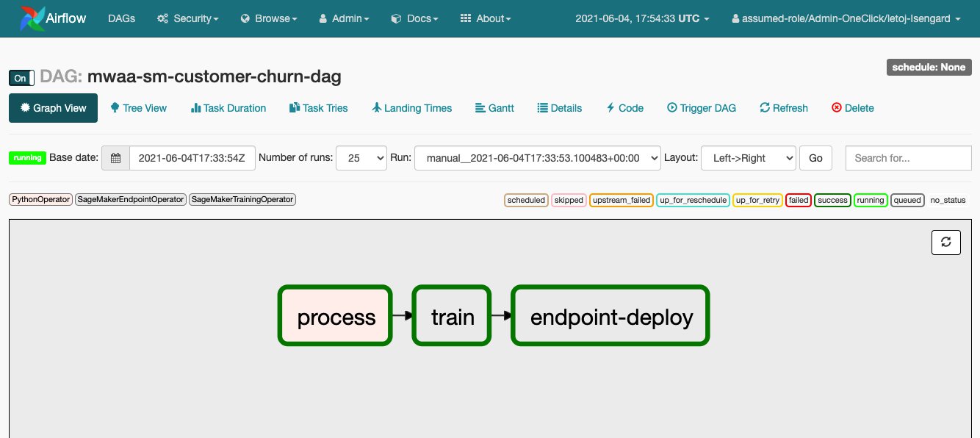Open the Landing Times view
The image size is (980, 438).
[x=412, y=108]
